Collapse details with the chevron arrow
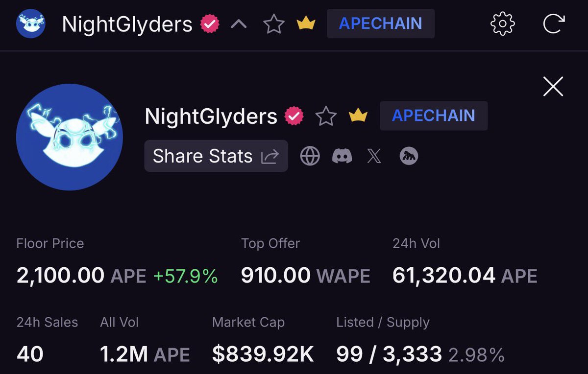588x374 pixels. point(239,23)
